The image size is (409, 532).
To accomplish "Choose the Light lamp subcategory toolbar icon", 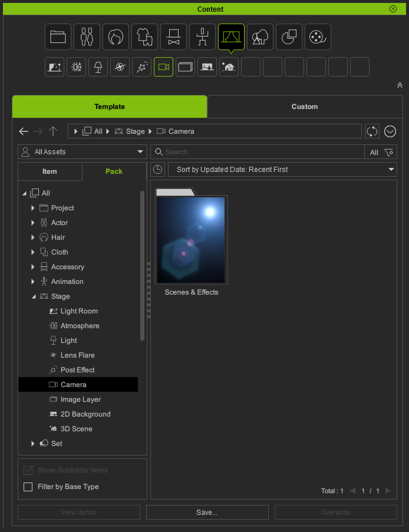I will [x=98, y=67].
